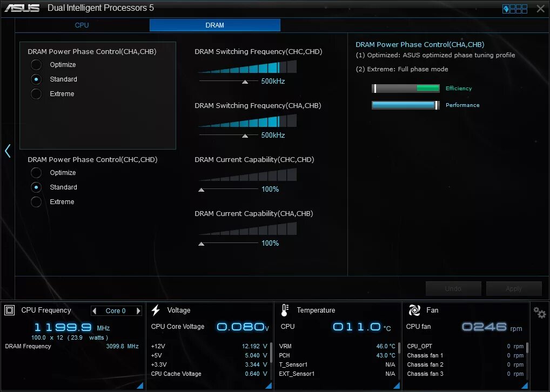
Task: Click the Temperature thermometer icon
Action: [x=285, y=310]
